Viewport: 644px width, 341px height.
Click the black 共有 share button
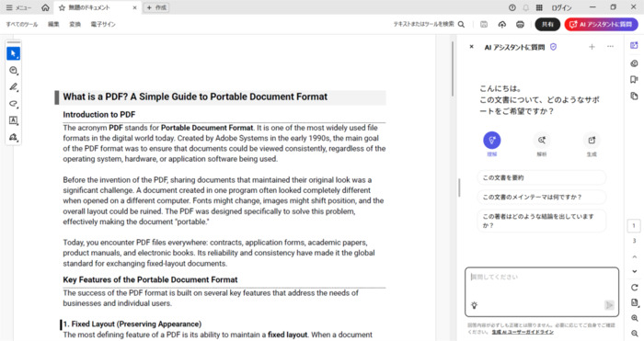(547, 25)
